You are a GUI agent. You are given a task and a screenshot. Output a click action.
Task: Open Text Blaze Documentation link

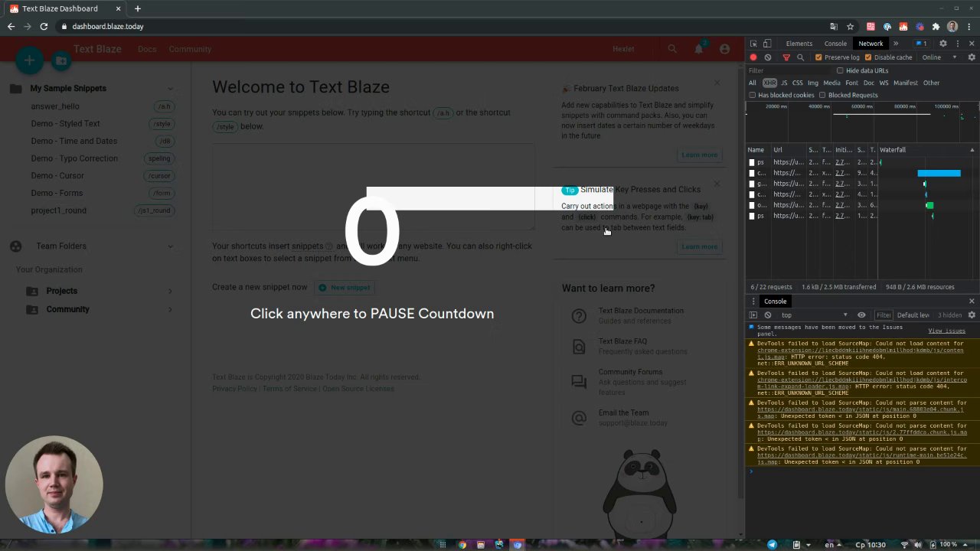641,311
